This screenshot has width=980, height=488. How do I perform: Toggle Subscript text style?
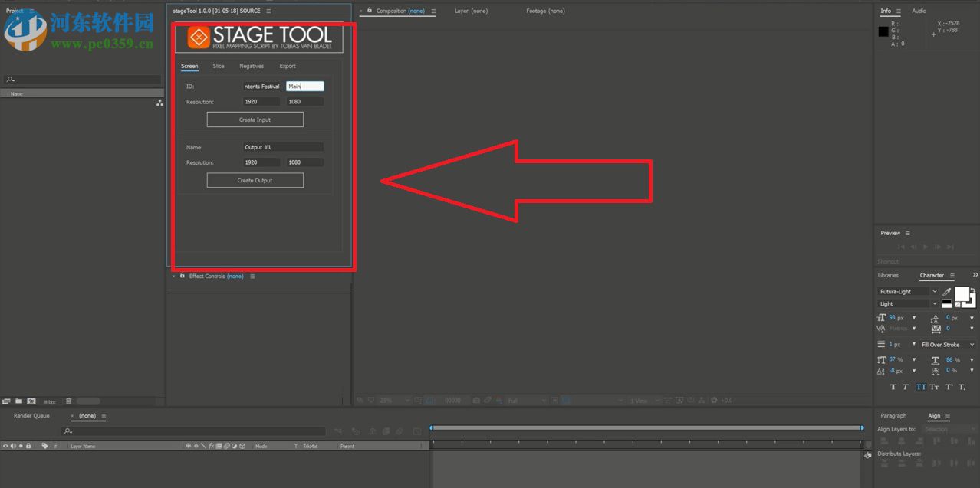click(962, 387)
